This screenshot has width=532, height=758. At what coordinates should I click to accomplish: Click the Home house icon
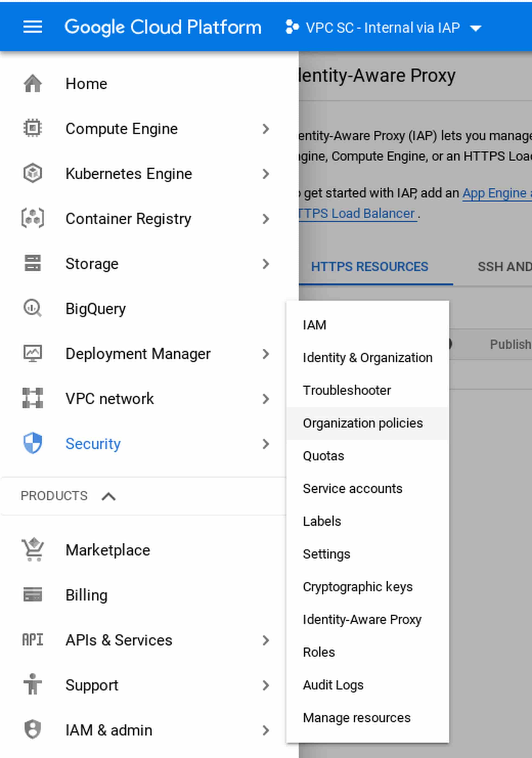click(33, 83)
